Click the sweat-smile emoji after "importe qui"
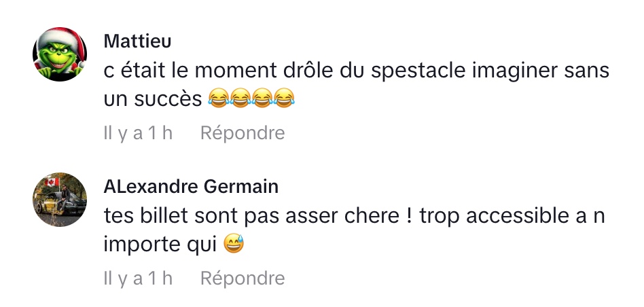The width and height of the screenshot is (644, 307). click(x=233, y=245)
